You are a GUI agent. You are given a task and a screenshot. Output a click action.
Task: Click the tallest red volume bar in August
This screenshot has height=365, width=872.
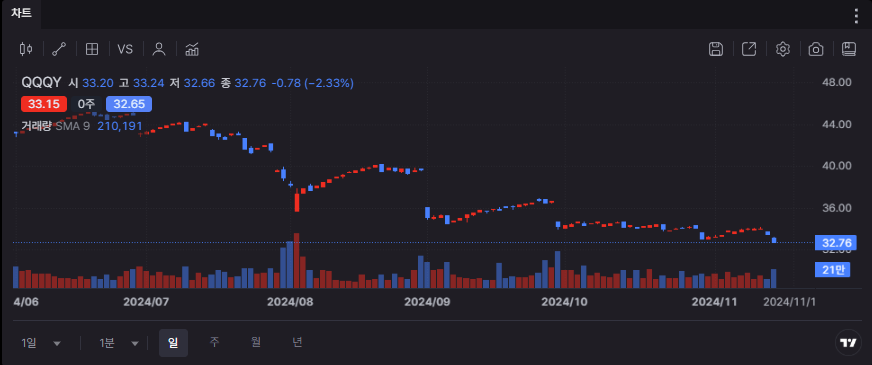coord(296,260)
